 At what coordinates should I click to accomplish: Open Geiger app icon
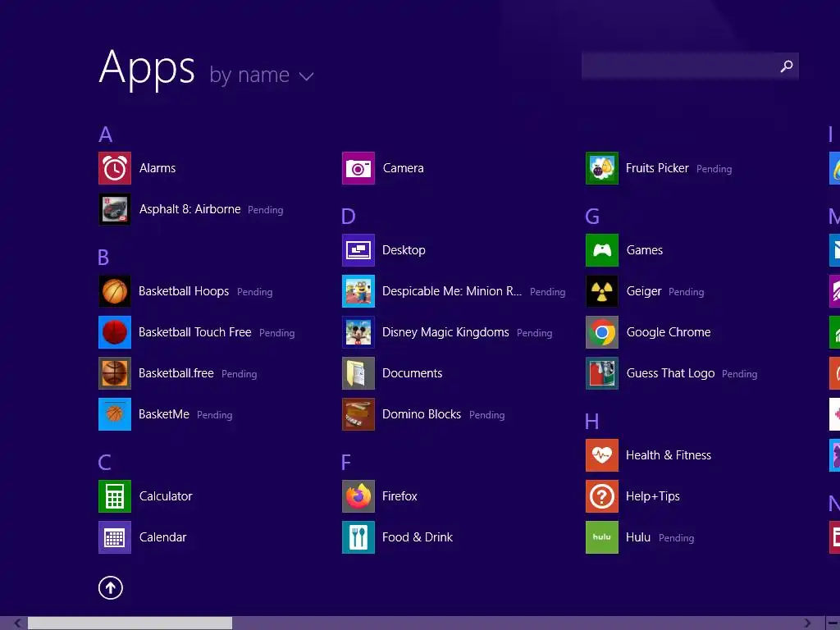pos(602,291)
